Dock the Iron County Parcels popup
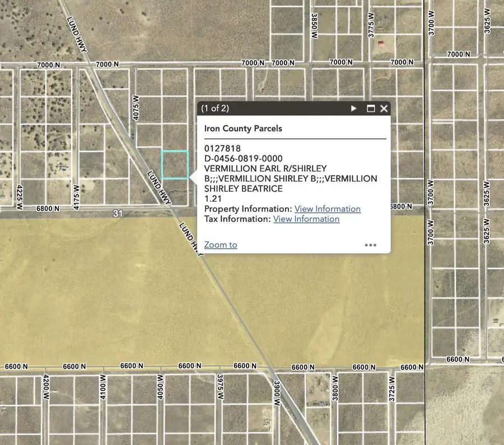 point(370,108)
